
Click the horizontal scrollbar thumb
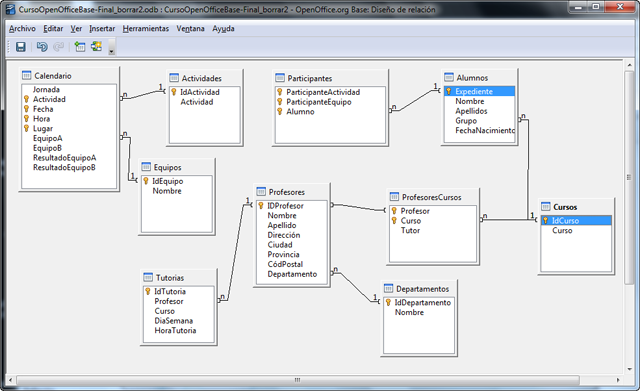click(x=298, y=380)
